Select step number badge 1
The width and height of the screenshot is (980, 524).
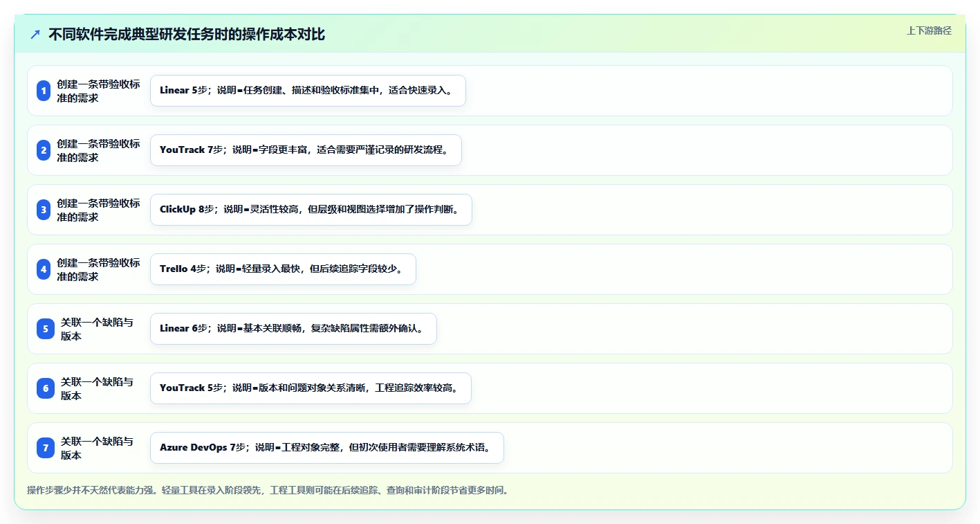(x=44, y=91)
